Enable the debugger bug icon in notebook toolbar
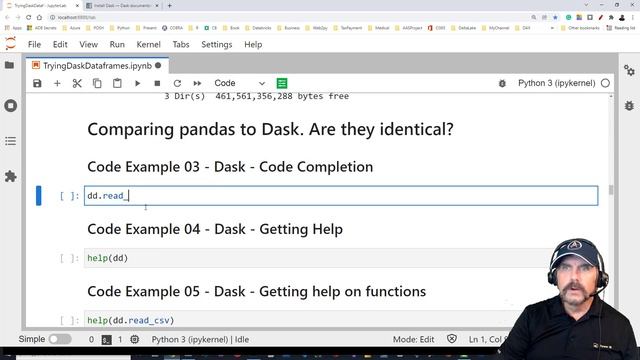 [x=502, y=83]
